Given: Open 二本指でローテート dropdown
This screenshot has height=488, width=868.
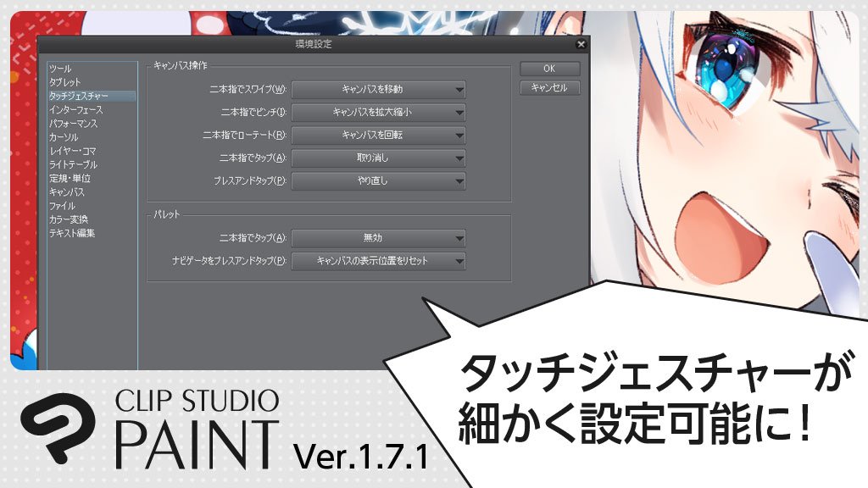Looking at the screenshot, I should pyautogui.click(x=378, y=135).
